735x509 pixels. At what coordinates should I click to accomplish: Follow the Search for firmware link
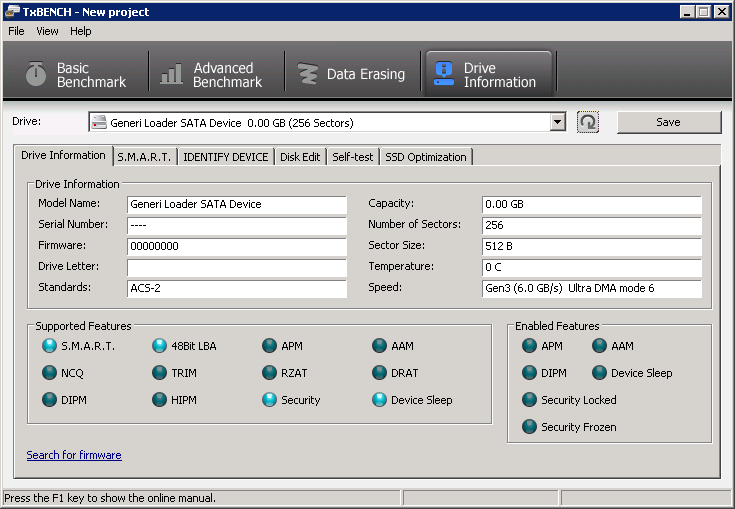pyautogui.click(x=74, y=455)
